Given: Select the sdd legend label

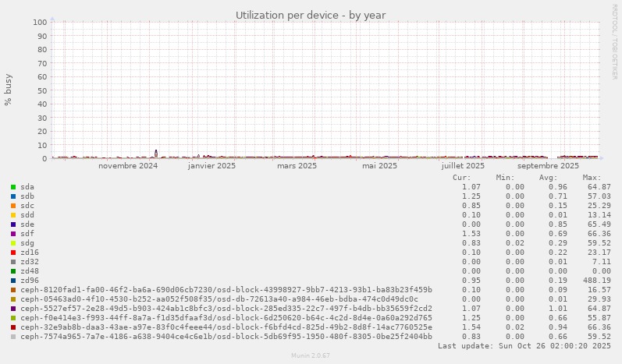Looking at the screenshot, I should pyautogui.click(x=27, y=215).
